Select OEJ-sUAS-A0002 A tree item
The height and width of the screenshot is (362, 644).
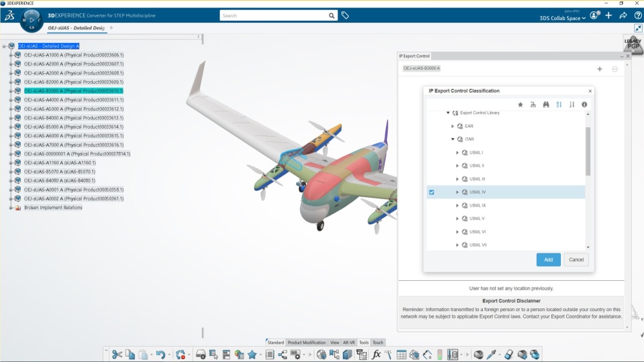[x=74, y=198]
